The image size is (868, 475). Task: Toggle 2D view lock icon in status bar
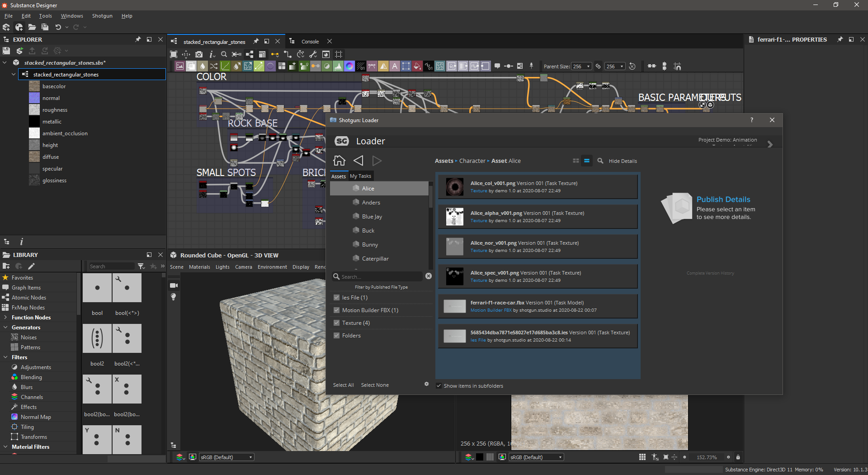point(738,457)
